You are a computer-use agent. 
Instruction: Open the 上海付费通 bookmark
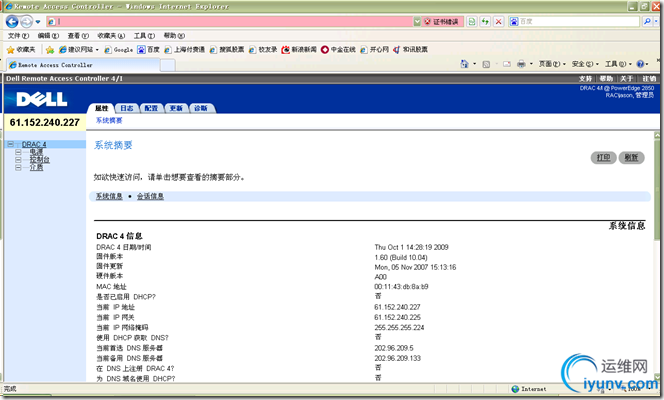tap(185, 50)
